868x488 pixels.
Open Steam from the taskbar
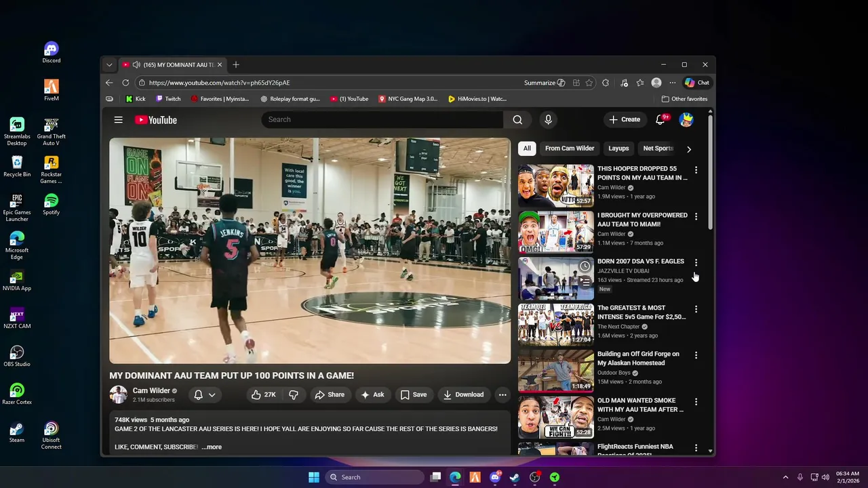coord(515,477)
